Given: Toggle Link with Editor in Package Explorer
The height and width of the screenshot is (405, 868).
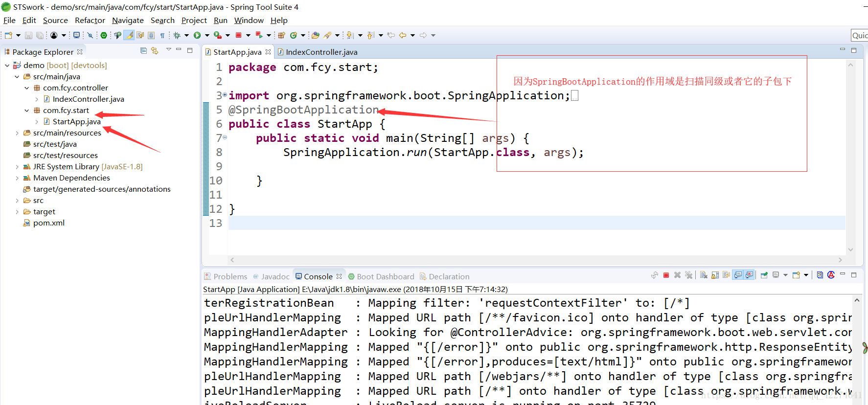Looking at the screenshot, I should click(155, 50).
